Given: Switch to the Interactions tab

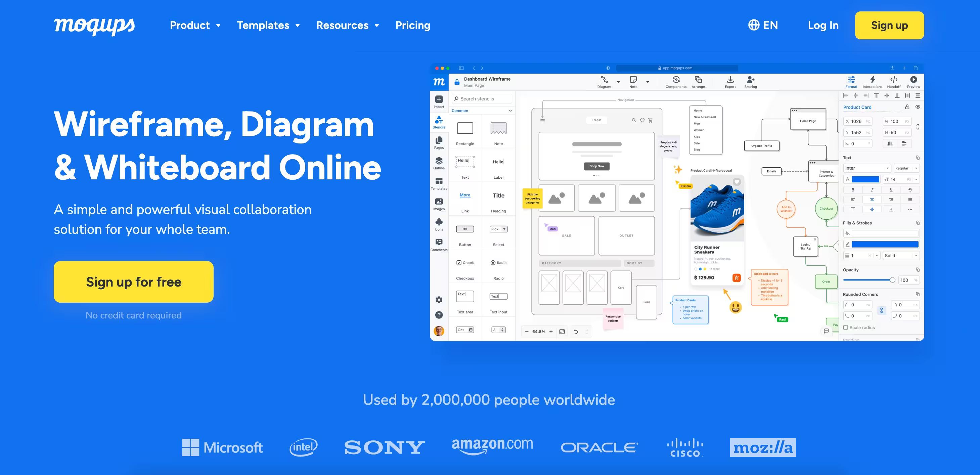Looking at the screenshot, I should point(872,82).
